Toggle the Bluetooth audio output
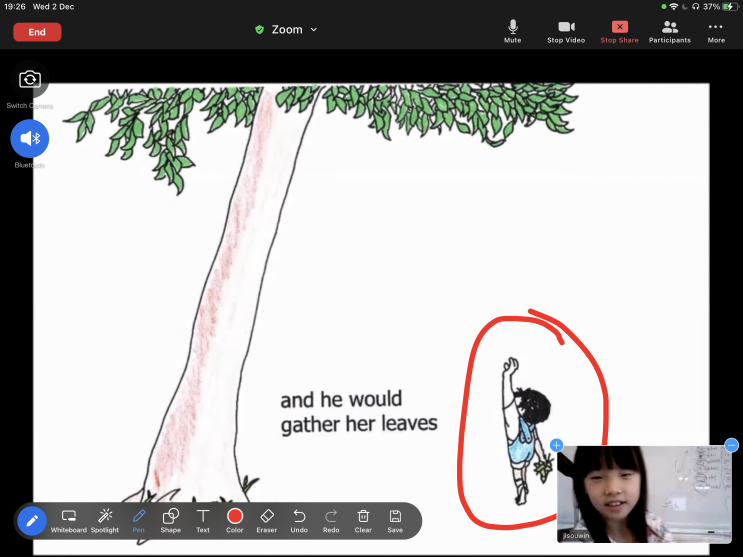743x557 pixels. 30,138
